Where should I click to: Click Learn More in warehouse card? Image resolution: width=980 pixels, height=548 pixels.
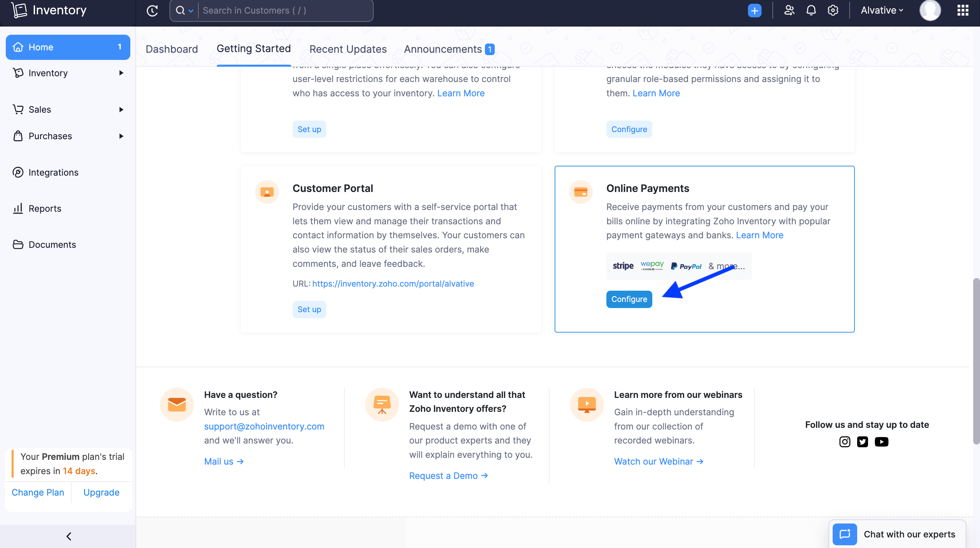pos(461,93)
